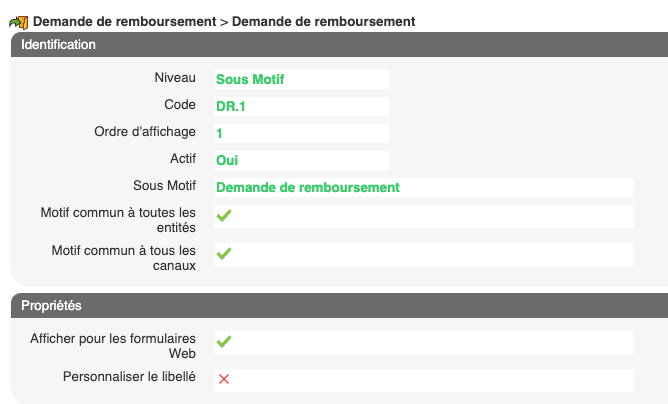668x404 pixels.
Task: Click the breadcrumb icon beside the page title
Action: point(18,22)
